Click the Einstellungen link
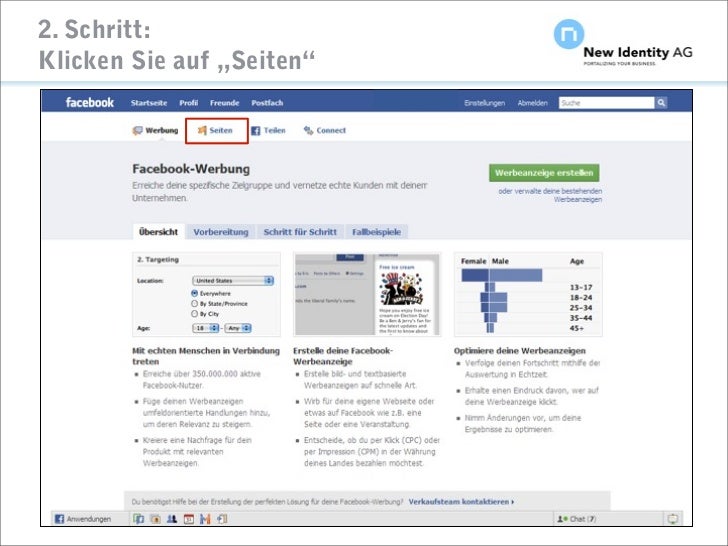728x546 pixels. coord(485,103)
